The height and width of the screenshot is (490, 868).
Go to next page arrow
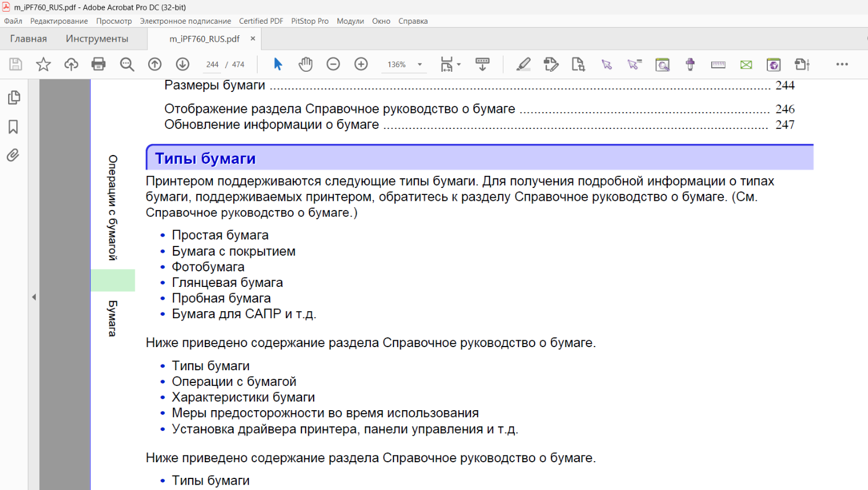pyautogui.click(x=182, y=64)
